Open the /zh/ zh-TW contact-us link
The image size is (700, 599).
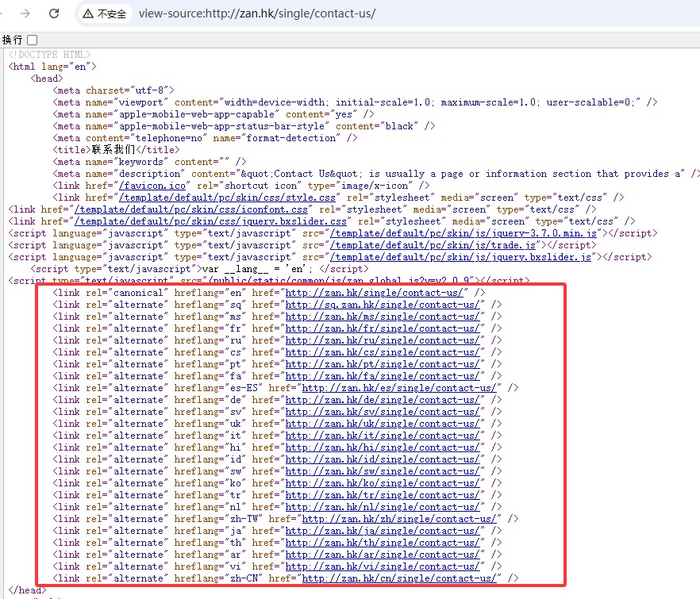[399, 519]
